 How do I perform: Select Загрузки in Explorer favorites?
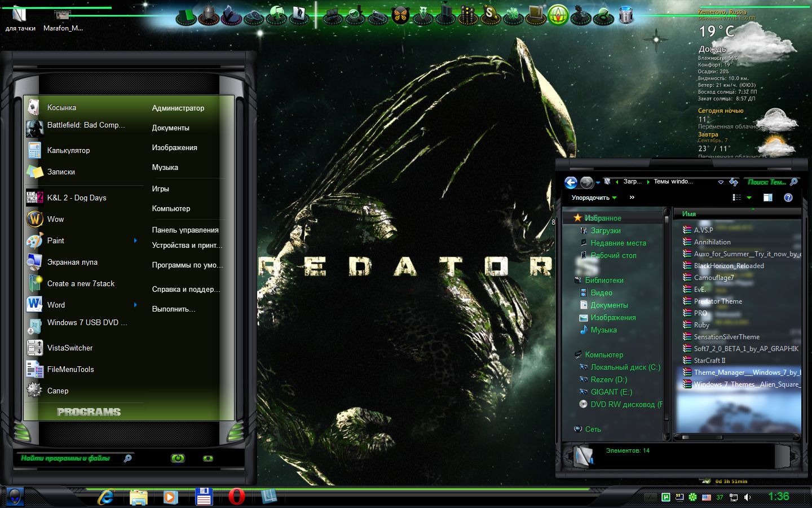(x=606, y=230)
